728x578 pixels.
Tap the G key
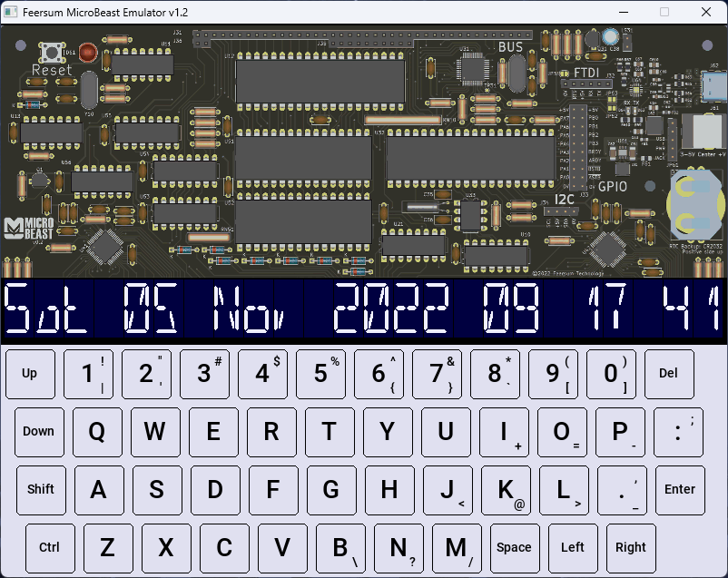[x=331, y=490]
